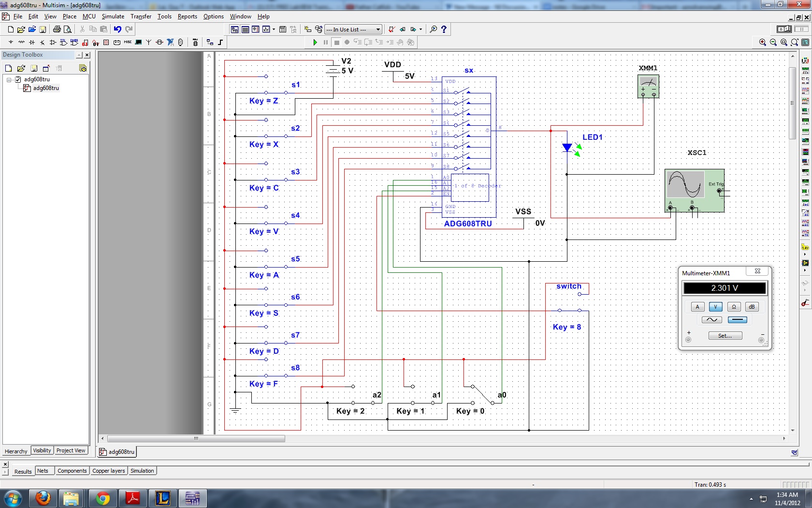The height and width of the screenshot is (508, 812).
Task: Switch multimeter to AC signal mode
Action: pos(712,320)
